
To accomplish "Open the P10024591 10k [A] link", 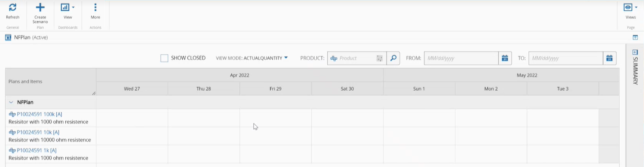I will (x=38, y=132).
